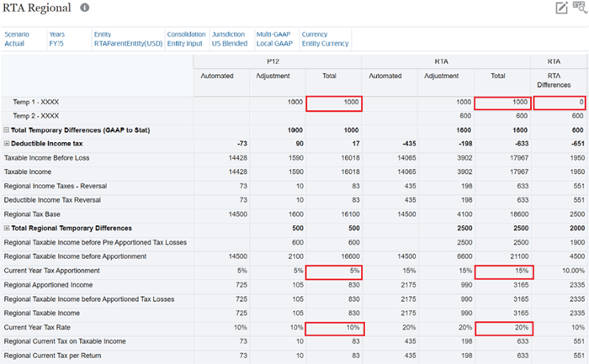Click the search data icon at top right

coord(579,7)
